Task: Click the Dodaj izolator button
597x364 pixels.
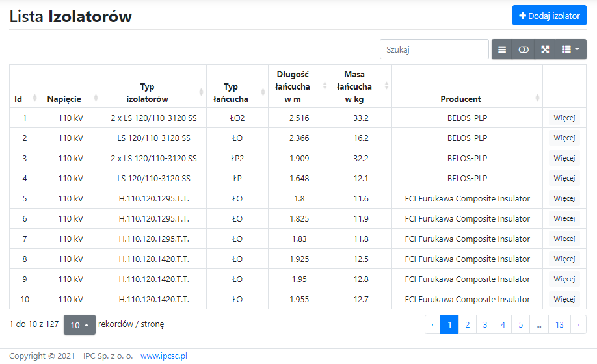Action: tap(549, 16)
